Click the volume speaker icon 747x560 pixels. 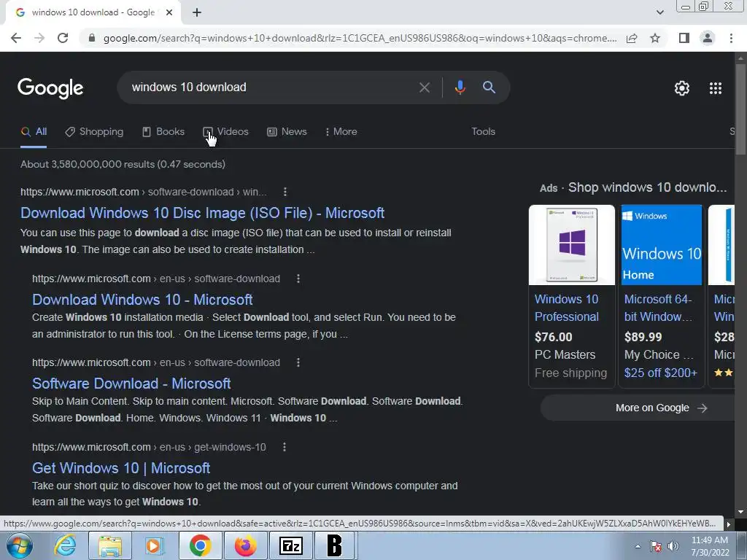[673, 546]
